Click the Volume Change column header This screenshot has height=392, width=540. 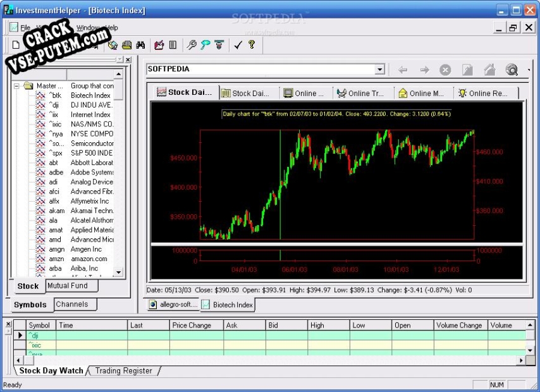(x=460, y=325)
